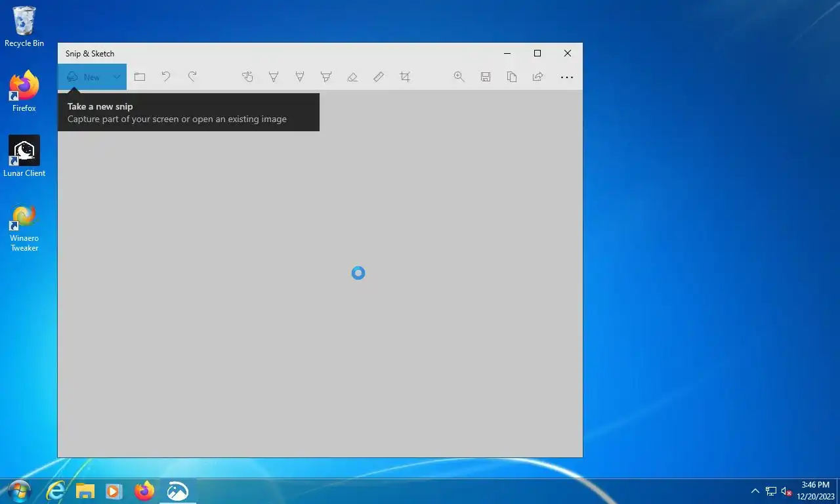Viewport: 840px width, 504px height.
Task: Minimize the Snip & Sketch window
Action: point(507,53)
